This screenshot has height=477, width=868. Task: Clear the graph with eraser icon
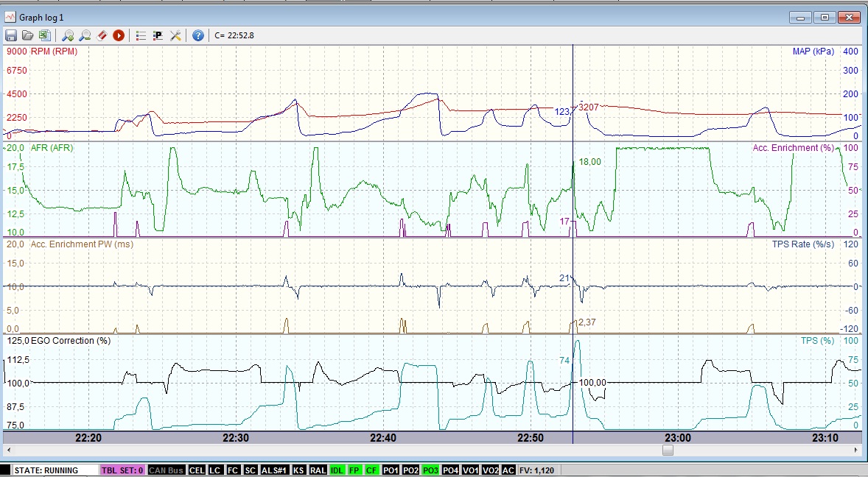[102, 35]
